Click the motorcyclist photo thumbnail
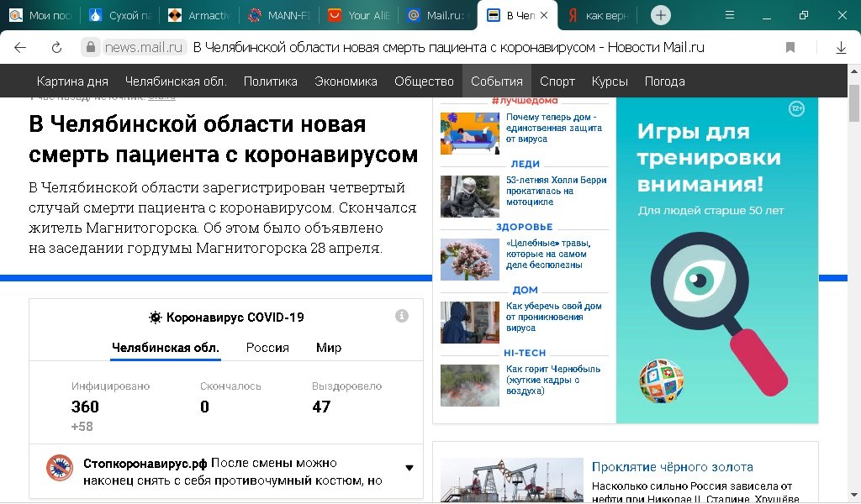 click(469, 197)
